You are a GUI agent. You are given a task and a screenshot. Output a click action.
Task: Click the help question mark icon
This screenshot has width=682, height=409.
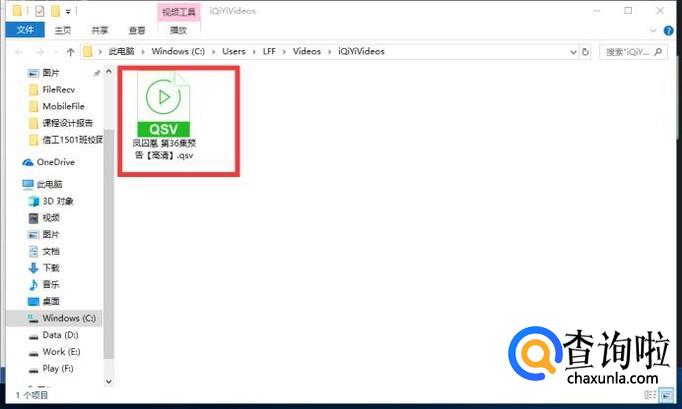669,30
